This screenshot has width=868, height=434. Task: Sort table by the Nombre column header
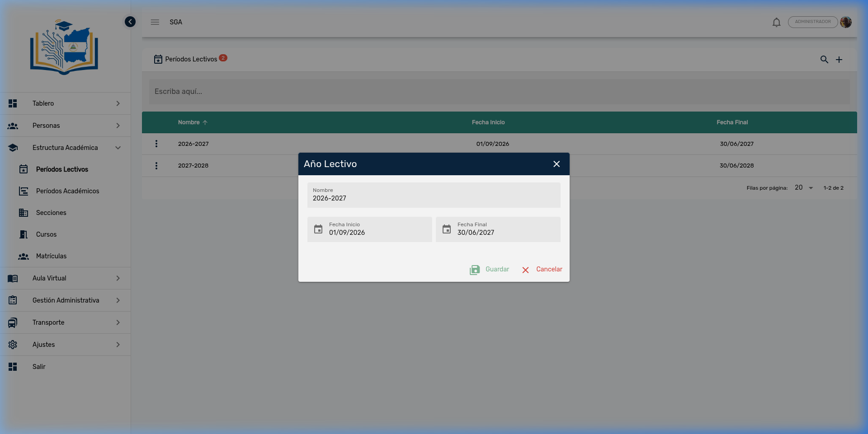189,122
